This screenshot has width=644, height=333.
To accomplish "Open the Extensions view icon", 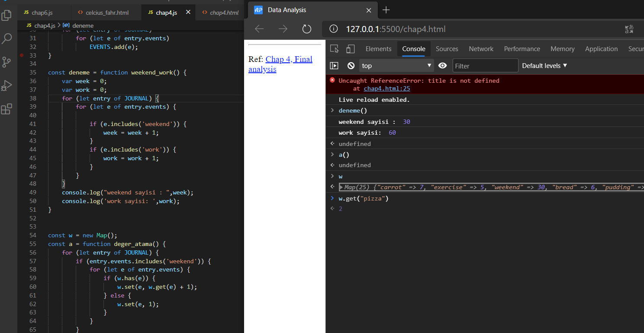I will [6, 109].
